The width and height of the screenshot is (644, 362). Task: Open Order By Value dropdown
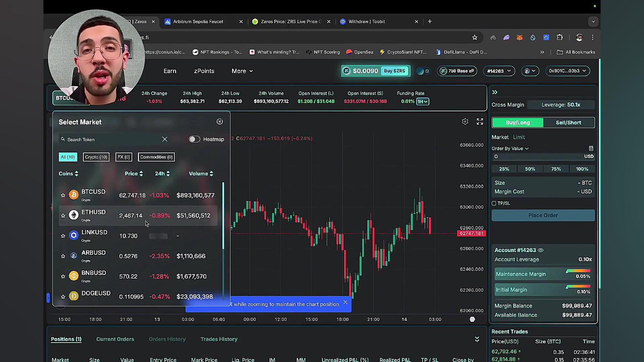(x=510, y=149)
